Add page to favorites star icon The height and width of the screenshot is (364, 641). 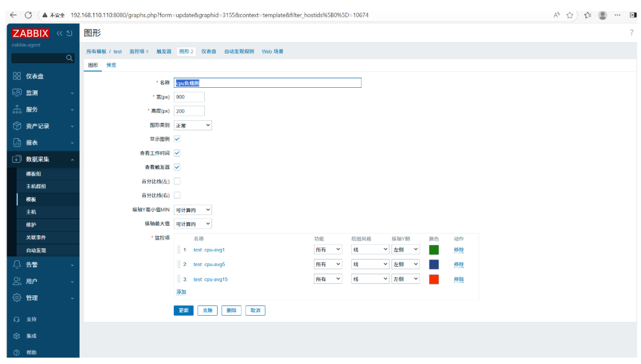pos(570,15)
